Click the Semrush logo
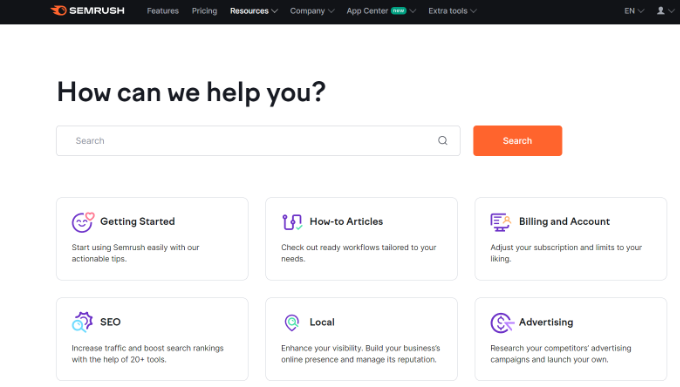This screenshot has width=680, height=387. pos(87,10)
